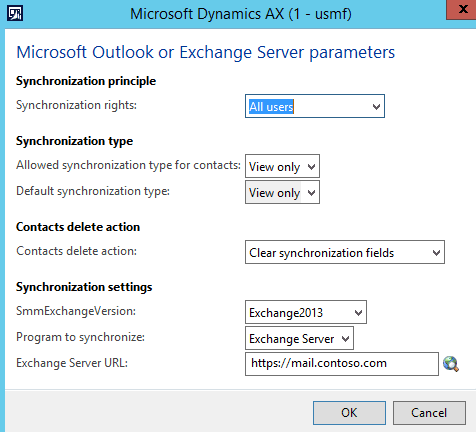This screenshot has height=432, width=476.
Task: Expand Allowed synchronization type for contacts dropdown
Action: 311,166
